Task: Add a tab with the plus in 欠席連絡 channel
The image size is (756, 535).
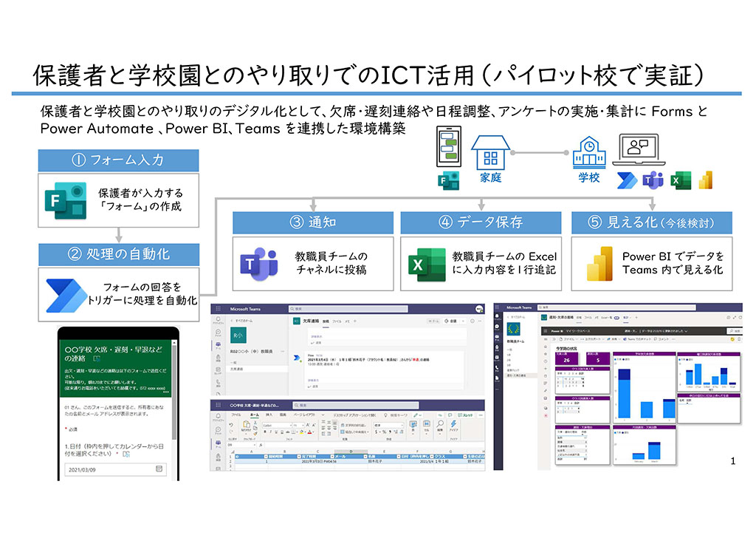Action: click(x=355, y=321)
